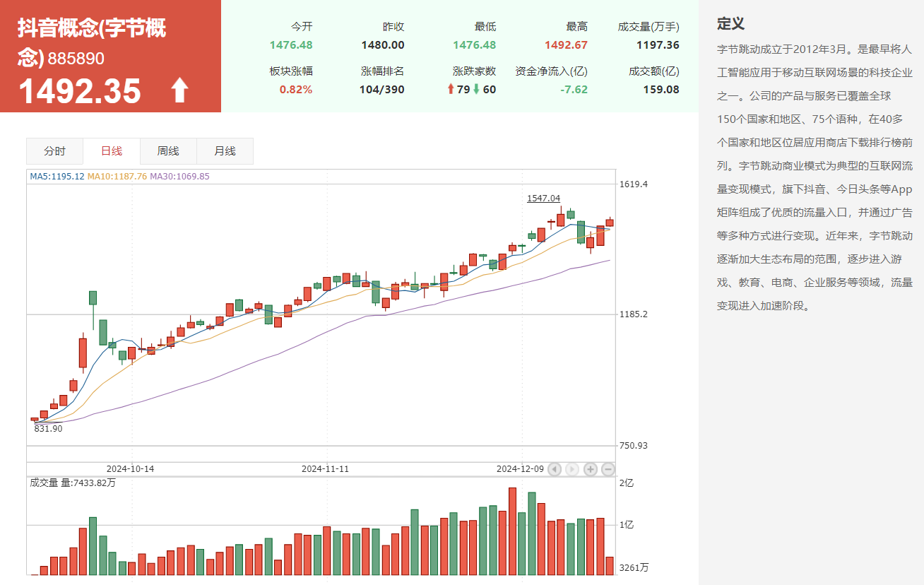Click the 定义 heading

pyautogui.click(x=730, y=23)
